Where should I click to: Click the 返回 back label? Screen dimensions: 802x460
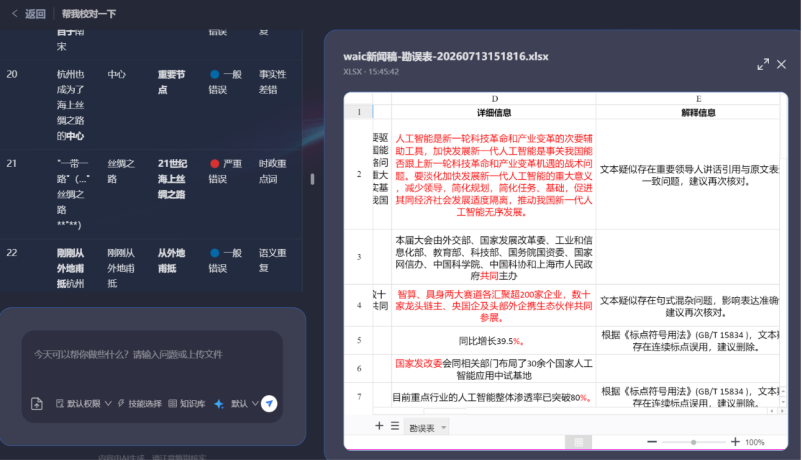[x=35, y=14]
